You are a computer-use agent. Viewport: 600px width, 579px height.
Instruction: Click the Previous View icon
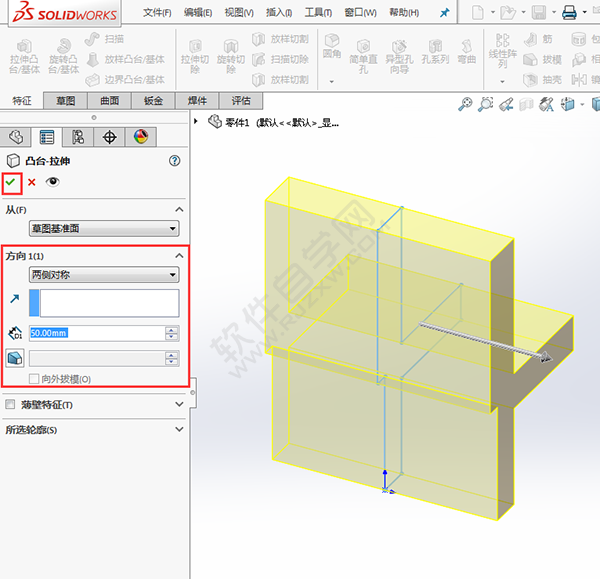coord(506,104)
